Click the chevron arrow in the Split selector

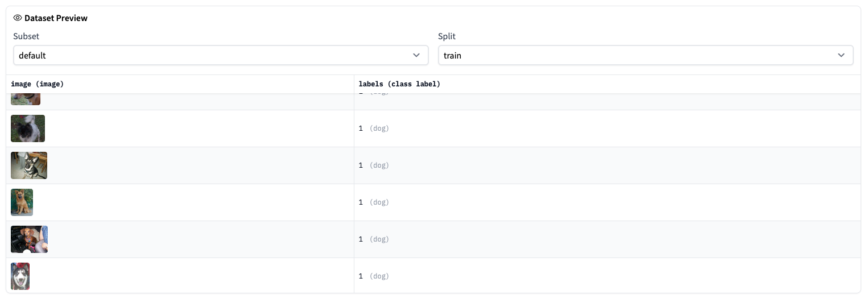tap(841, 55)
